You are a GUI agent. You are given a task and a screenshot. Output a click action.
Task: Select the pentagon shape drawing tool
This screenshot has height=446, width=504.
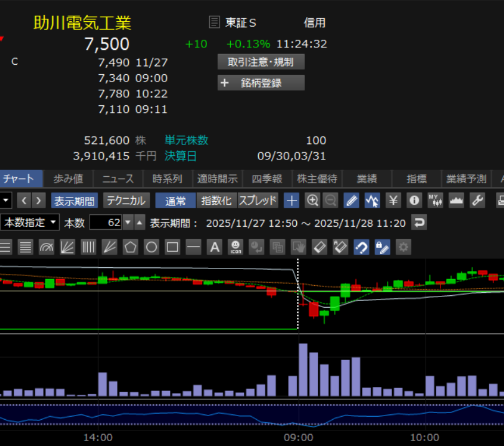click(x=130, y=247)
